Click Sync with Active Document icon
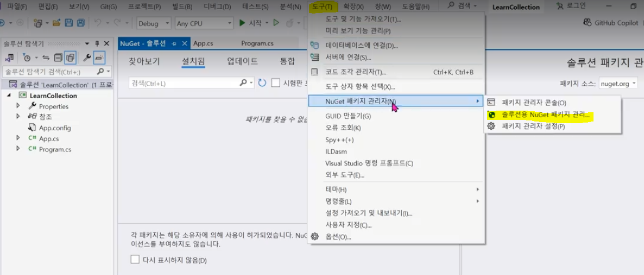This screenshot has height=275, width=644. (x=46, y=57)
